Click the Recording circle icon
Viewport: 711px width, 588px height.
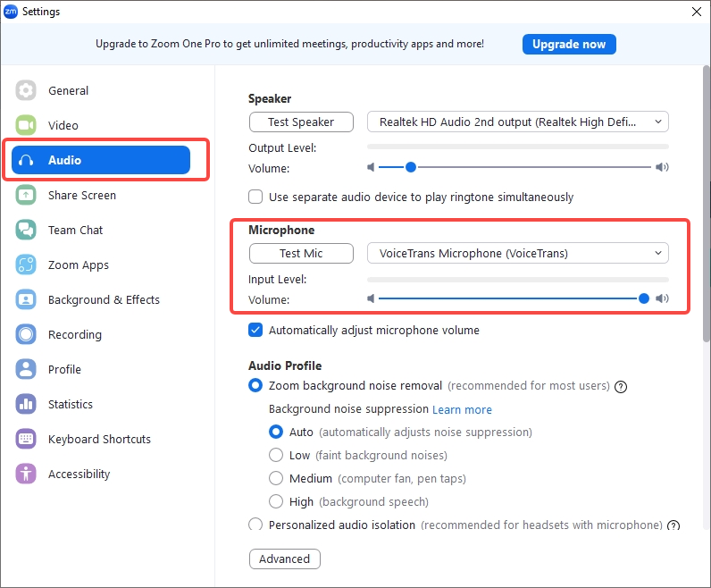click(26, 334)
